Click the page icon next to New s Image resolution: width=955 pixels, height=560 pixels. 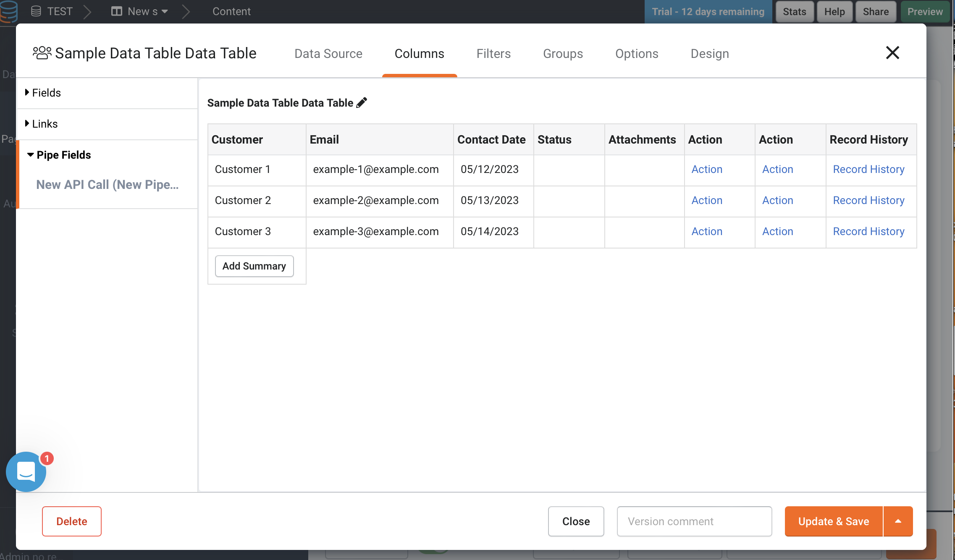tap(116, 11)
